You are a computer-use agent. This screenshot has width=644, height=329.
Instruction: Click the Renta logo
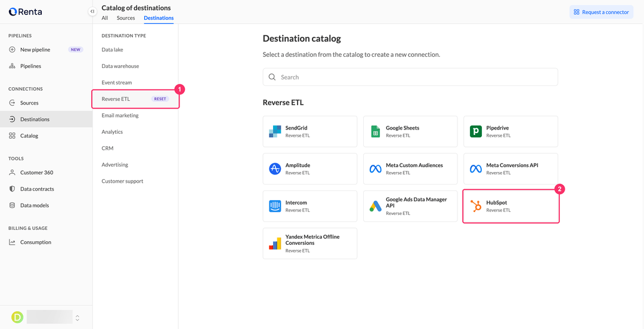click(x=25, y=11)
